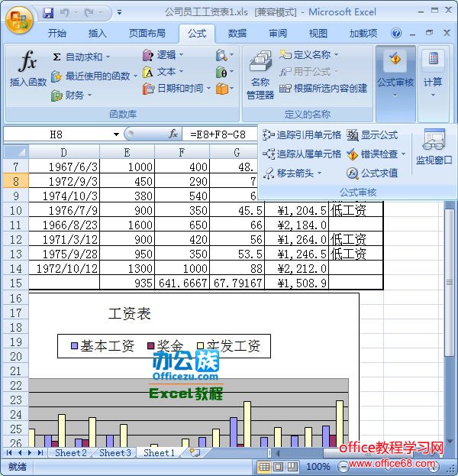The image size is (458, 476).
Task: Click the 奖金 legend swatch
Action: pyautogui.click(x=150, y=346)
